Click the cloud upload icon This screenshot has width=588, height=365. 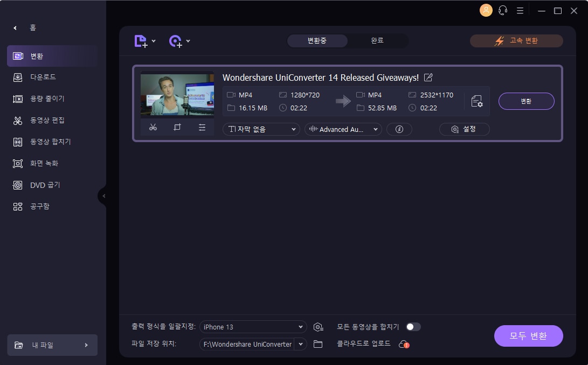tap(404, 344)
